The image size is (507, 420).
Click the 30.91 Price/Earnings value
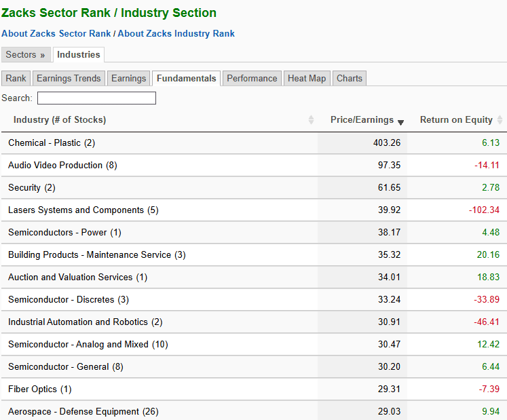click(390, 322)
